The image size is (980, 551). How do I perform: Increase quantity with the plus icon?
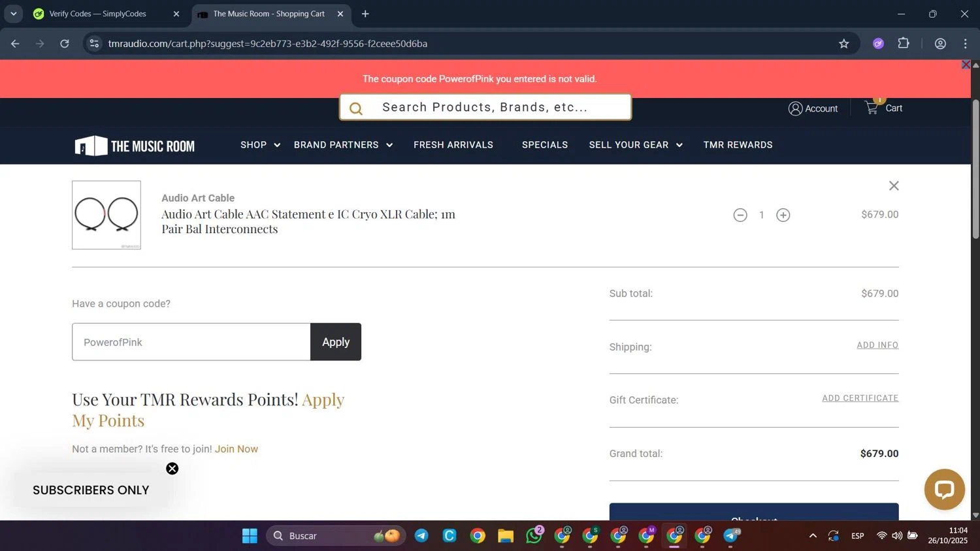click(x=783, y=215)
